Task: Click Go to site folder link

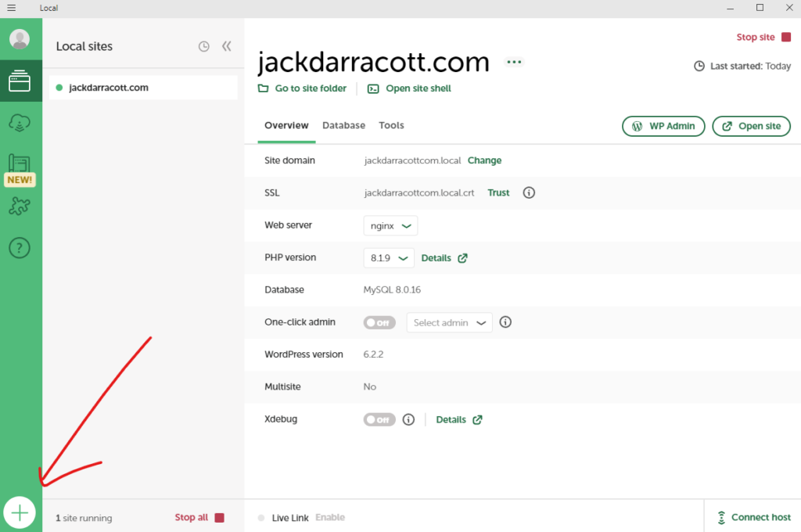Action: [311, 88]
